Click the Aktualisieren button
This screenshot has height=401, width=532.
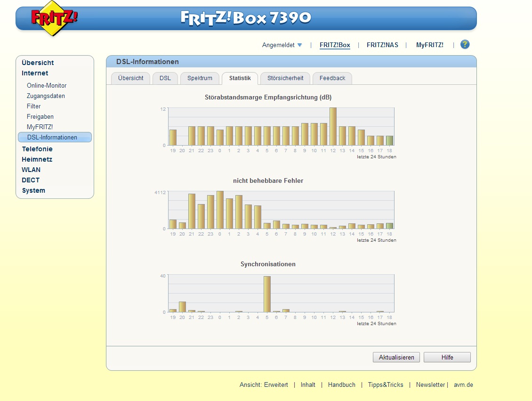[x=396, y=357]
